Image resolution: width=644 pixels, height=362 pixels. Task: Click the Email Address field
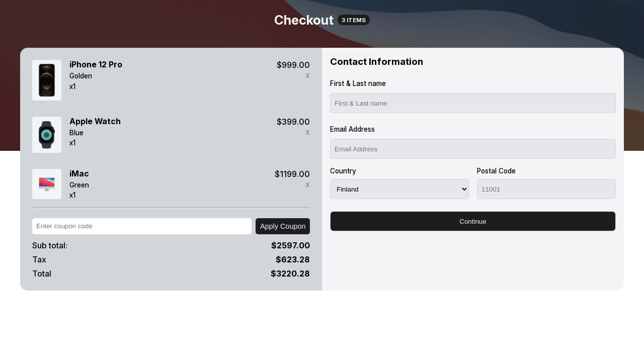click(473, 149)
